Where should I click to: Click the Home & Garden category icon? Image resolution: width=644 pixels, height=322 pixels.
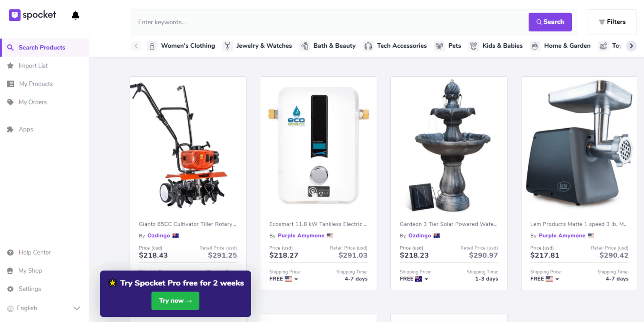535,46
